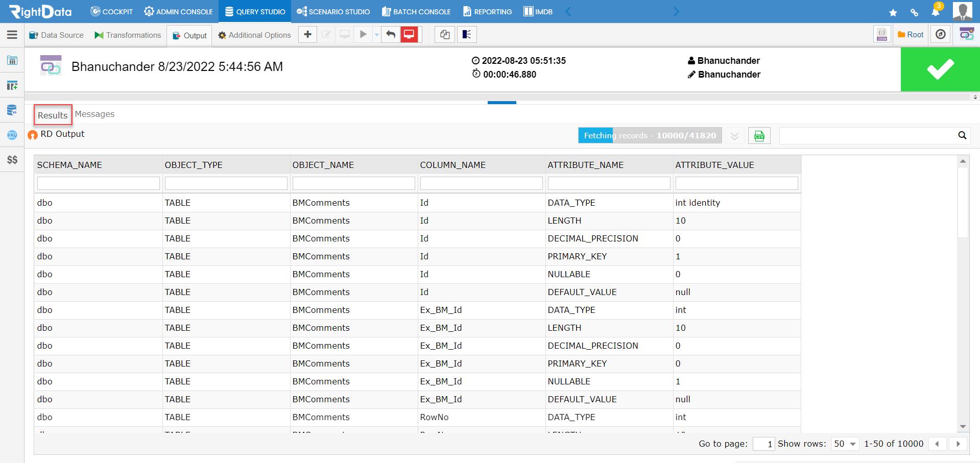Navigate to BATCH CONSOLE
Image resolution: width=980 pixels, height=463 pixels.
pos(416,11)
